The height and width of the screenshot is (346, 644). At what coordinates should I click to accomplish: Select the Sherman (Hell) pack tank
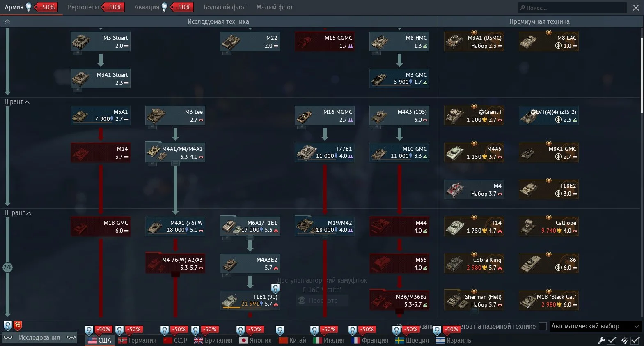coord(474,301)
